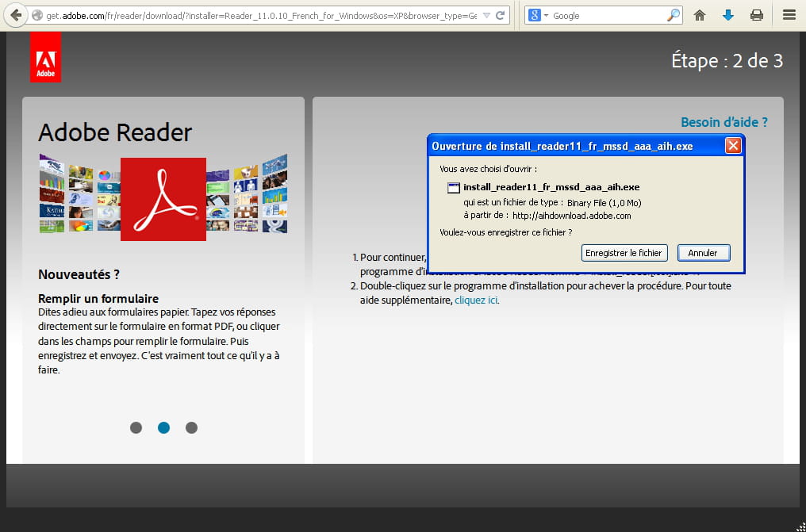Click the Étape : 2 de 3 text
The height and width of the screenshot is (532, 806).
pos(727,60)
